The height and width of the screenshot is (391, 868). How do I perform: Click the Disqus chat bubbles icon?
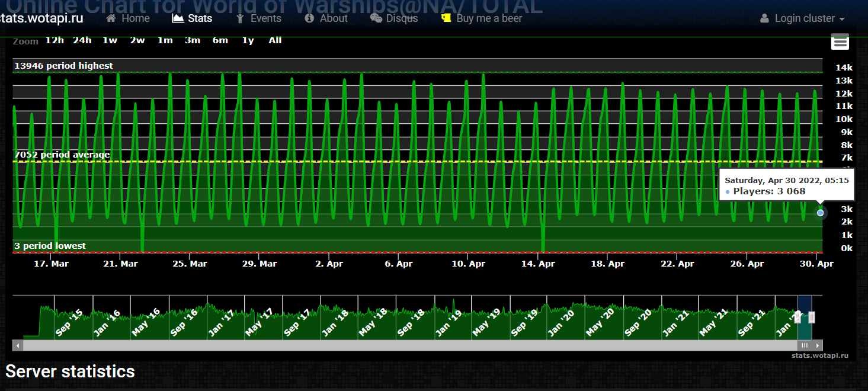(376, 18)
